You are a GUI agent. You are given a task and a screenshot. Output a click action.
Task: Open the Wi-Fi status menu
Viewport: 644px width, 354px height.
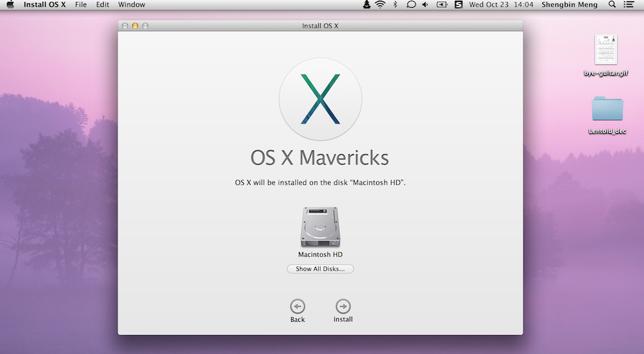coord(381,5)
